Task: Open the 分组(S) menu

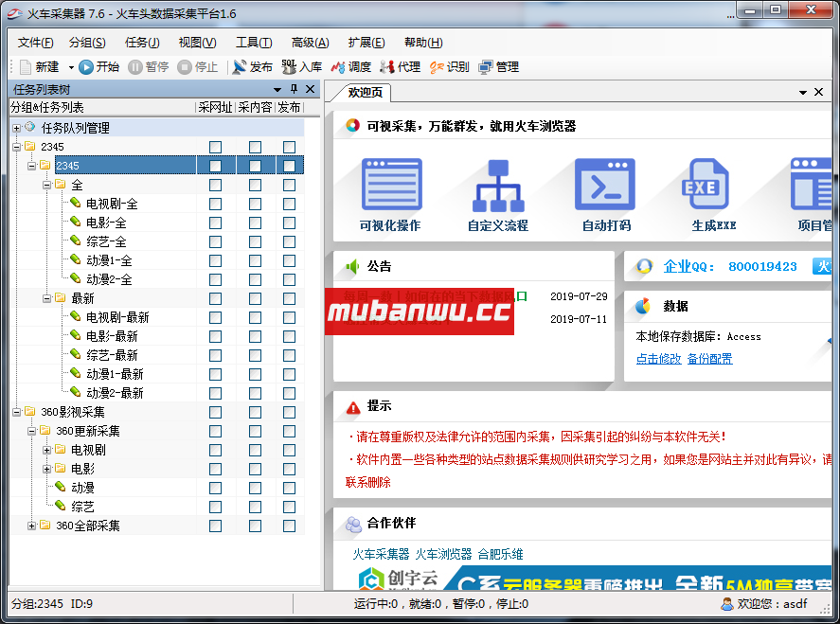Action: tap(87, 43)
